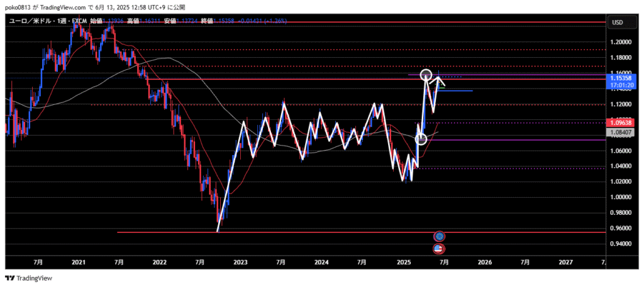644x287 pixels.
Task: Click the 2023 label on the time axis
Action: (x=240, y=261)
